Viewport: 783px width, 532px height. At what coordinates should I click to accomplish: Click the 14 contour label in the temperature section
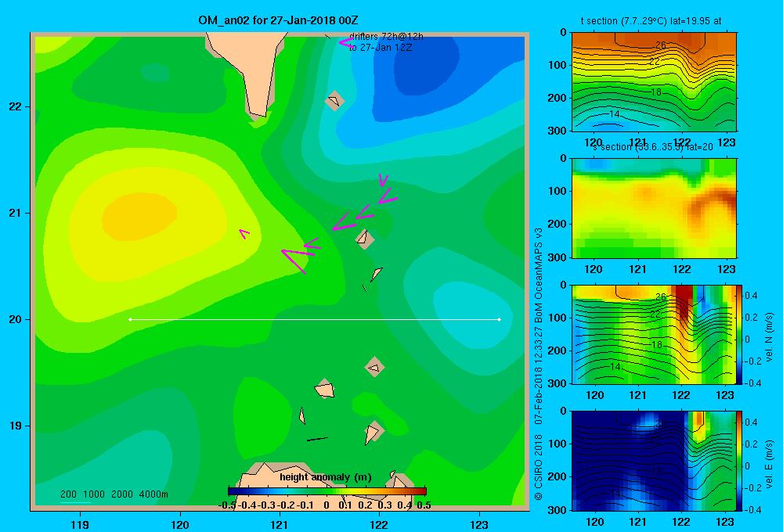coord(614,114)
